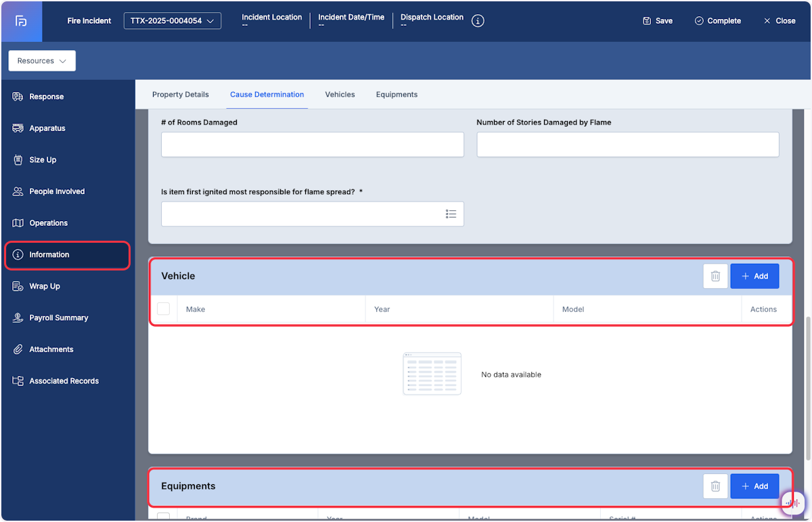Click the Size Up clipboard icon
Screen dimensions: 812x522
pos(18,160)
